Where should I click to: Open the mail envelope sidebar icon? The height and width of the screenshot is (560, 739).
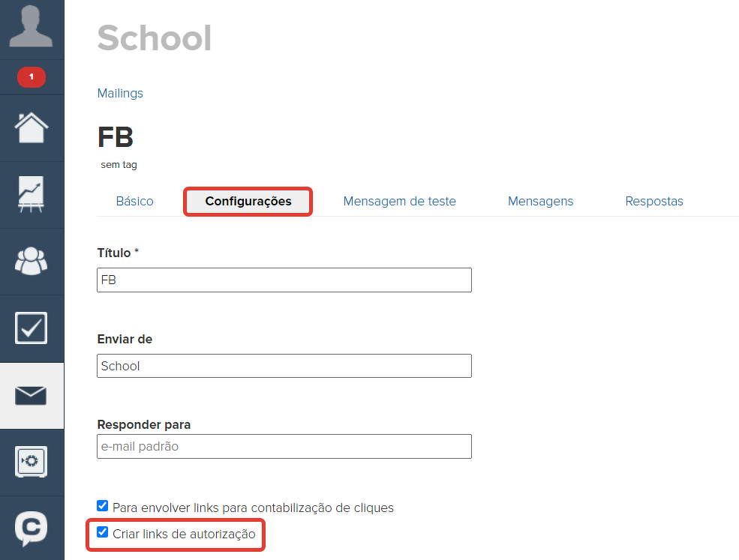pyautogui.click(x=32, y=395)
